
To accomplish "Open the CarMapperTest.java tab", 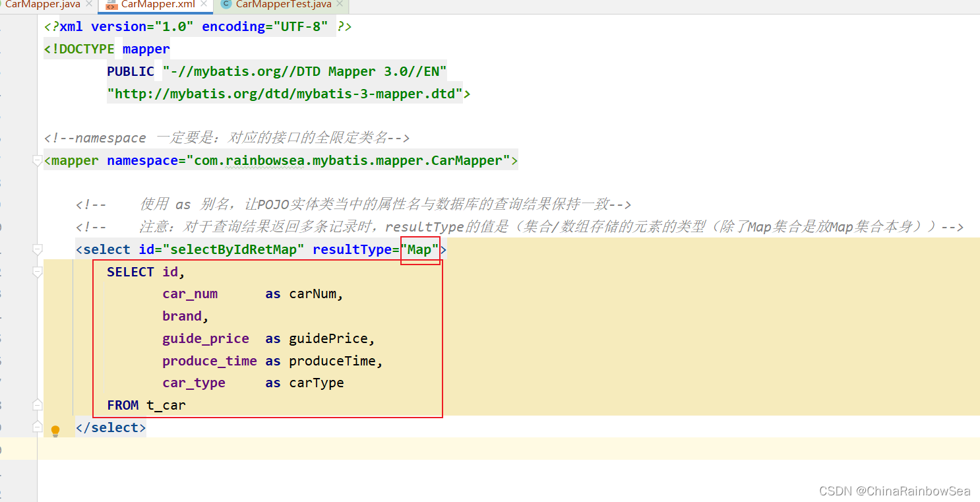I will coord(283,5).
